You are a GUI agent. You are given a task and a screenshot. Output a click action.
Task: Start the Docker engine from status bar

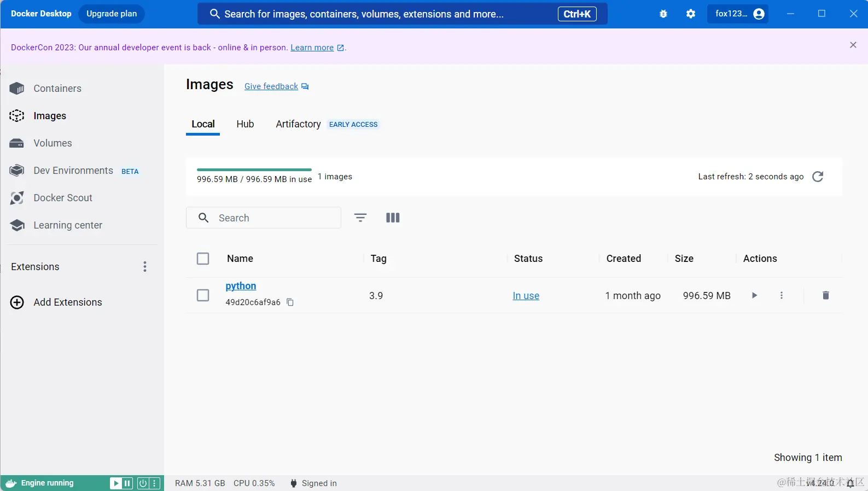(116, 483)
